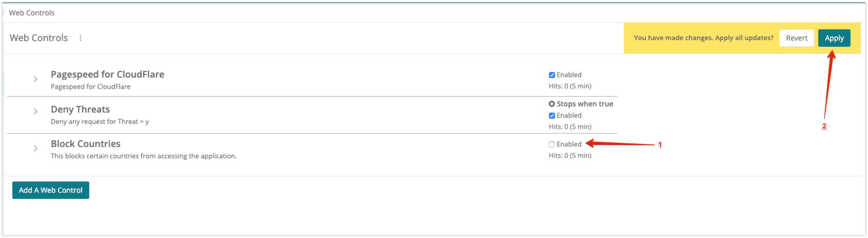Apply all pending updates
Image resolution: width=868 pixels, height=238 pixels.
[834, 38]
